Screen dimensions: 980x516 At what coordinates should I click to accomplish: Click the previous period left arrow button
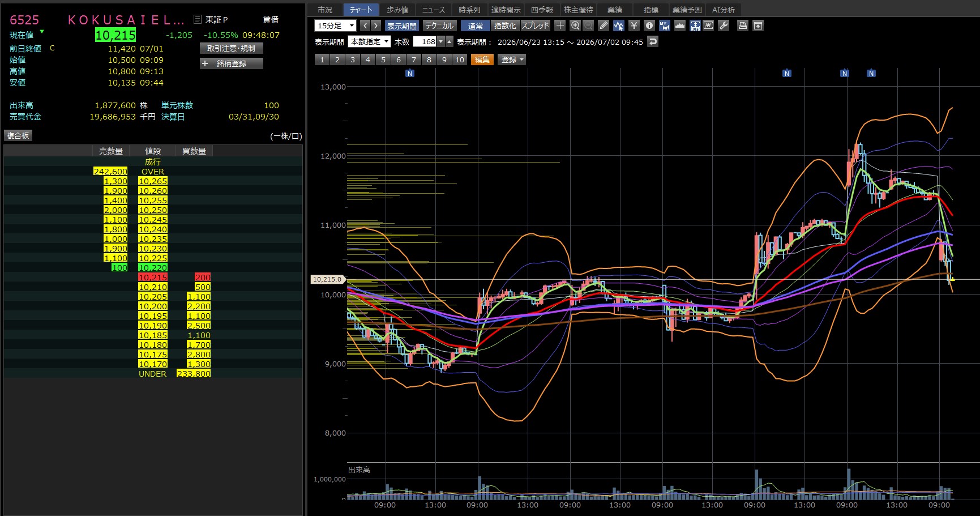pos(365,25)
